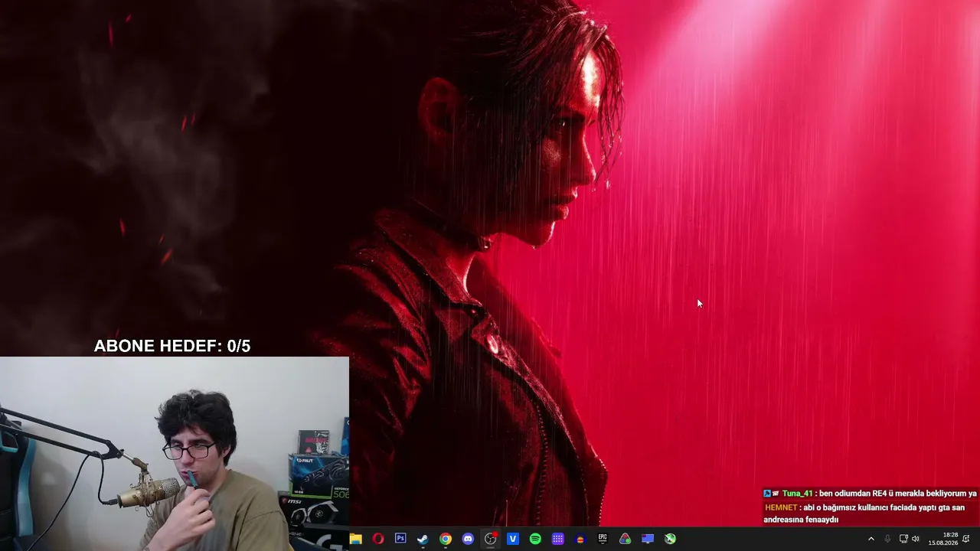Open the volume control in the tray

tap(916, 539)
